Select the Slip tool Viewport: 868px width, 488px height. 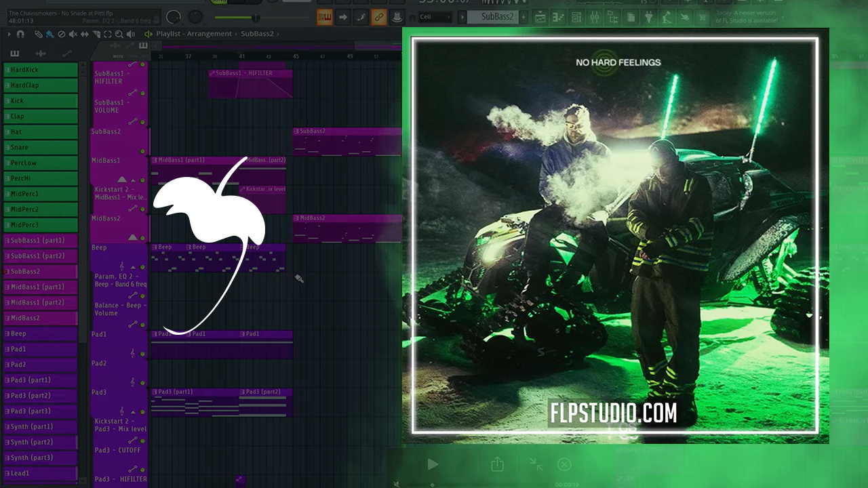(x=85, y=34)
